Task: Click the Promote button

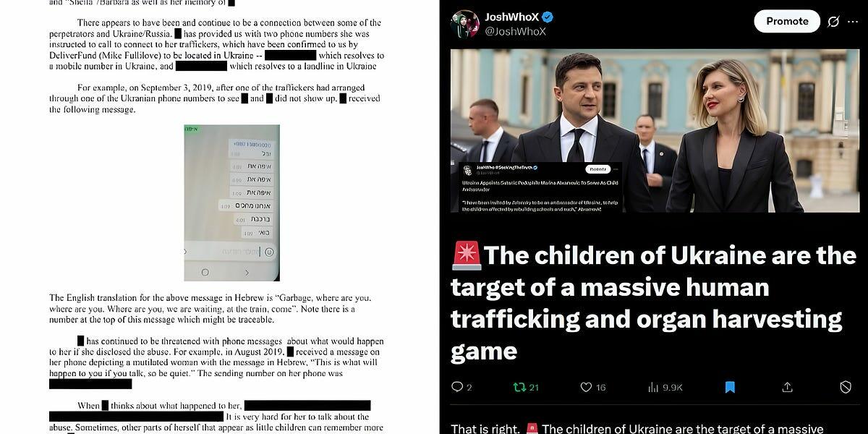Action: coord(787,21)
